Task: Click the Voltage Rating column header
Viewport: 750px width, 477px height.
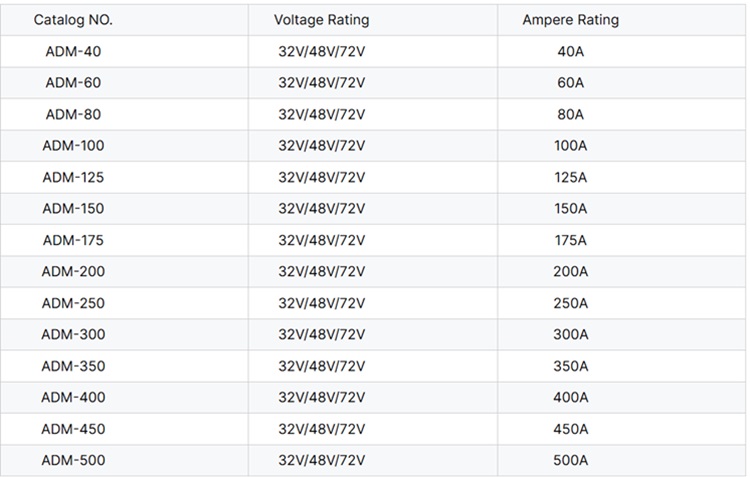Action: coord(321,20)
